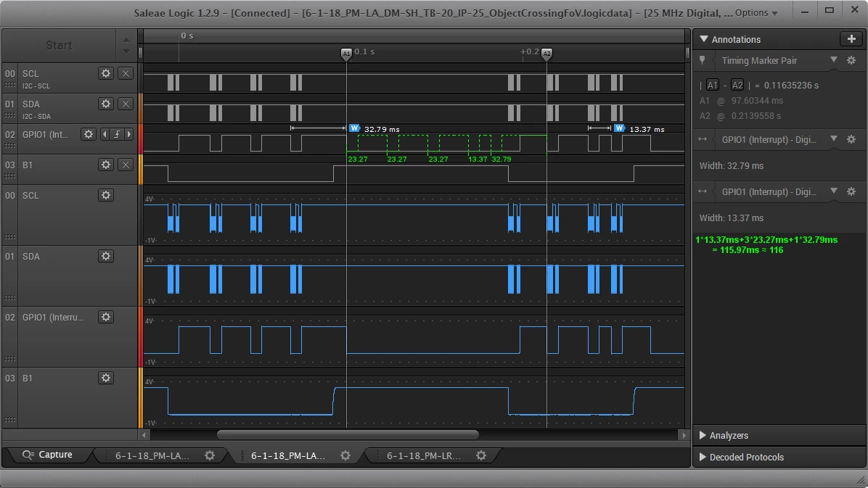
Task: Select the A1 timing marker box
Action: point(713,86)
